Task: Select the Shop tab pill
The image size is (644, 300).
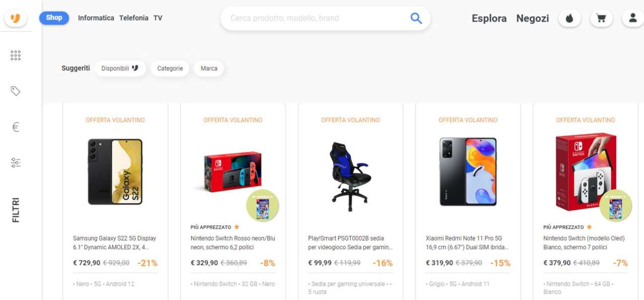Action: pyautogui.click(x=54, y=18)
